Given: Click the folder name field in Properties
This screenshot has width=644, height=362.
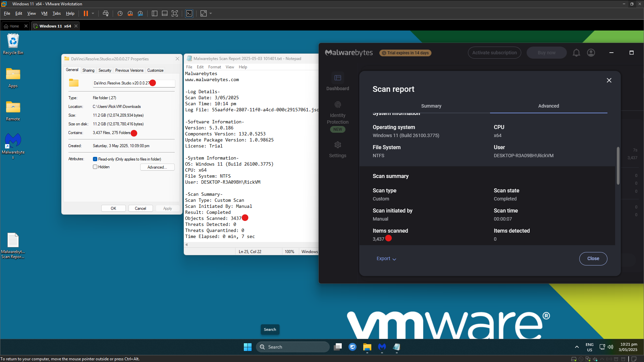Looking at the screenshot, I should point(134,83).
